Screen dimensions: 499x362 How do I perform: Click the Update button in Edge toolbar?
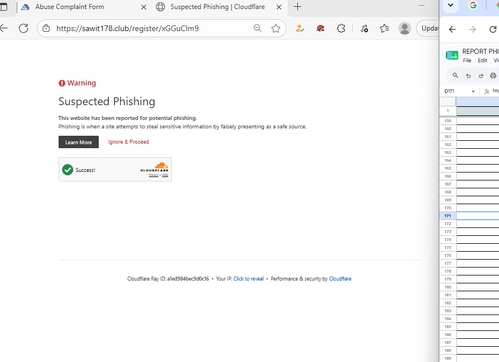tap(428, 29)
